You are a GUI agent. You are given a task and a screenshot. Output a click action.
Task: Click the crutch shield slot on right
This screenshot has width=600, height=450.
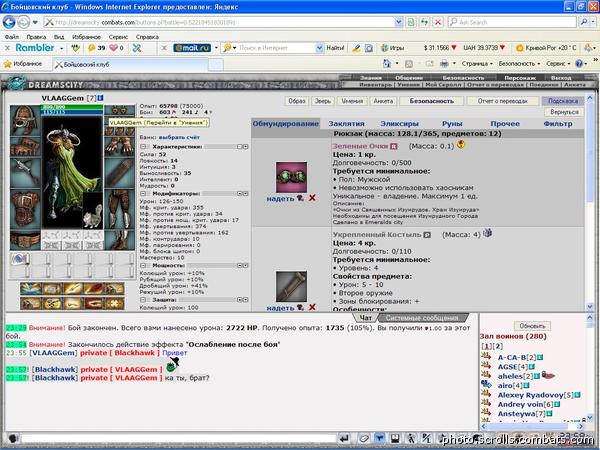[119, 173]
